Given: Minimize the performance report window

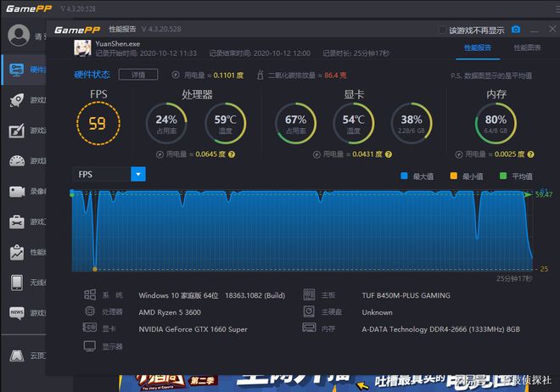Looking at the screenshot, I should coord(534,30).
